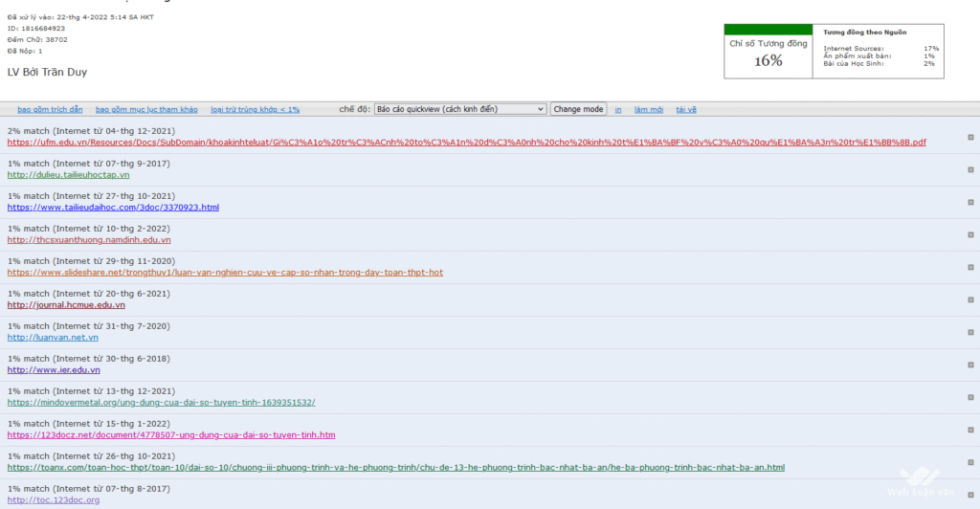
Task: Click the 'làm mới' refresh link
Action: click(x=648, y=110)
